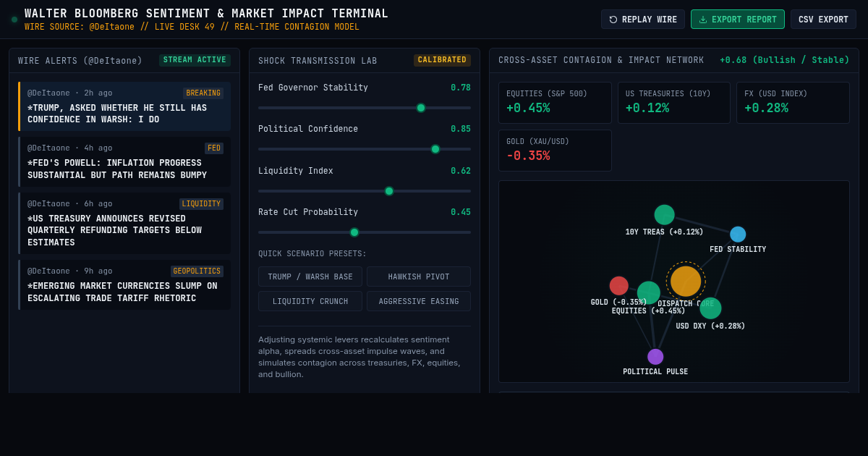Image resolution: width=868 pixels, height=456 pixels.
Task: Click the Gold red network node
Action: [619, 286]
